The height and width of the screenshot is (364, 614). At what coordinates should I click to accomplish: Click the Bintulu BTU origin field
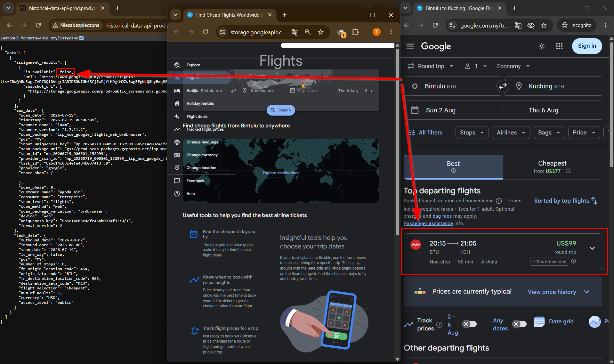point(452,86)
